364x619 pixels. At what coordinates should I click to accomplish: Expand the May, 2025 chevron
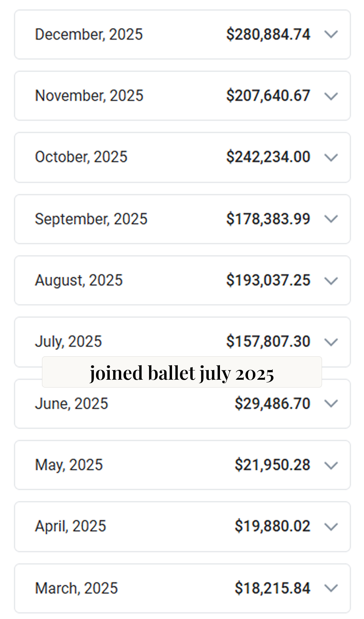click(x=331, y=465)
